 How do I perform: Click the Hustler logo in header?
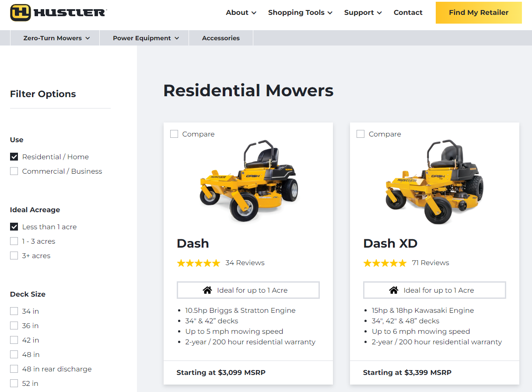[58, 13]
